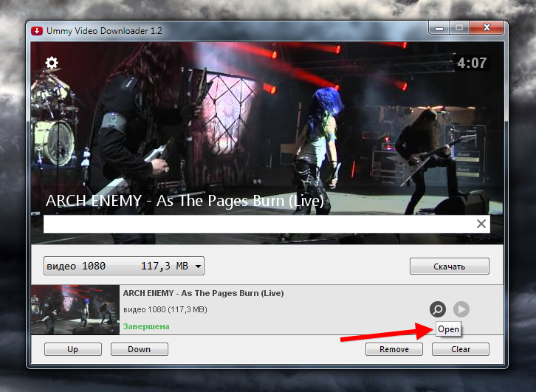Click the видео 1080 (117,3 MB) text
Viewport: 536px width, 392px height.
click(165, 309)
